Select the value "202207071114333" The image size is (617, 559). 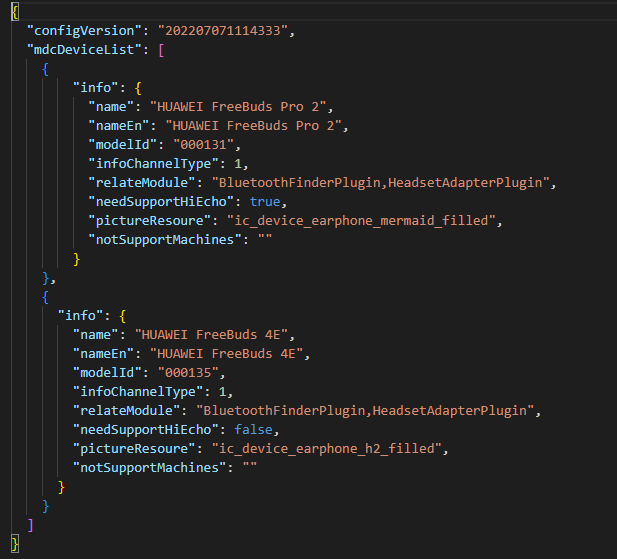point(223,31)
